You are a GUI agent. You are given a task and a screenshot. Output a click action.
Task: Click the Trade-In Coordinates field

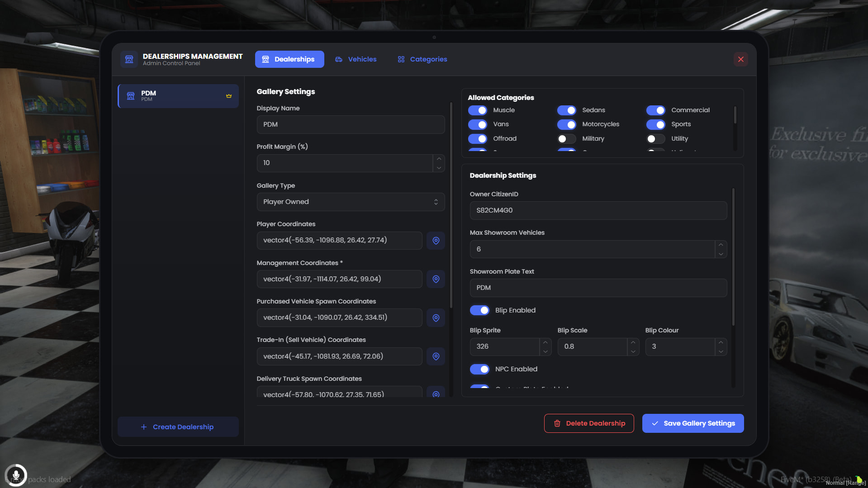point(339,356)
